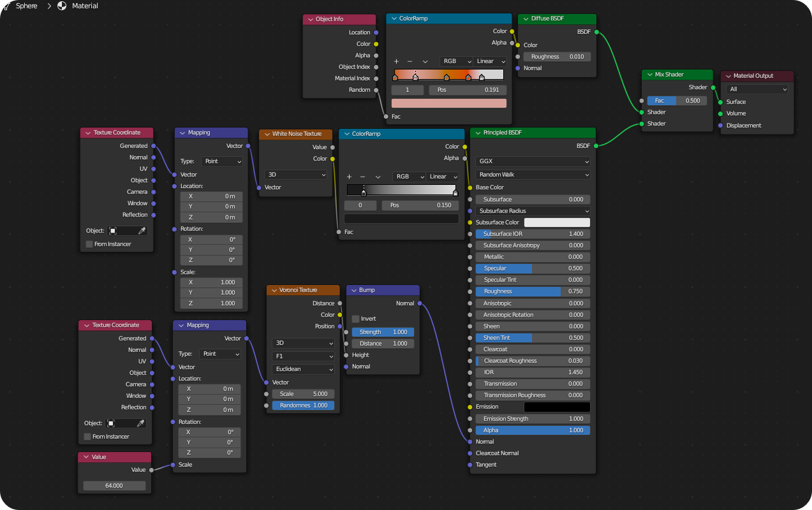812x510 pixels.
Task: Click eyedropper in Texture Coordinate node beside White Noise Mapping
Action: point(142,231)
